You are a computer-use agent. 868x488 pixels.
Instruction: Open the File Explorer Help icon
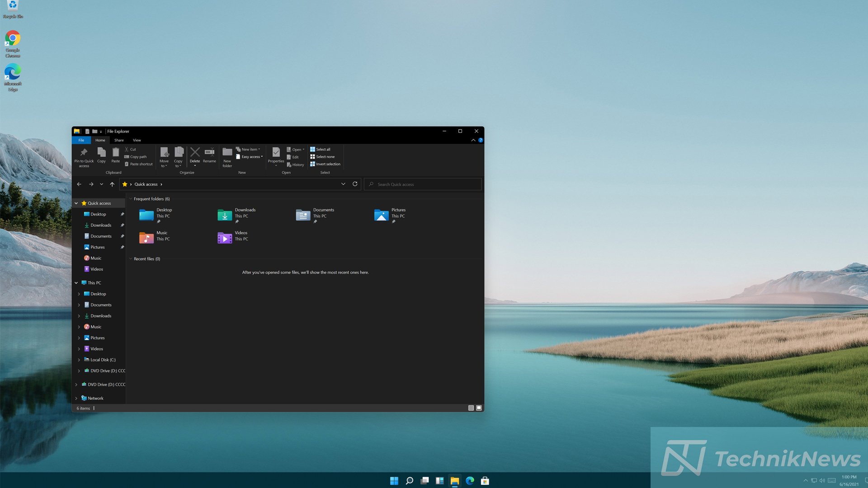tap(481, 140)
